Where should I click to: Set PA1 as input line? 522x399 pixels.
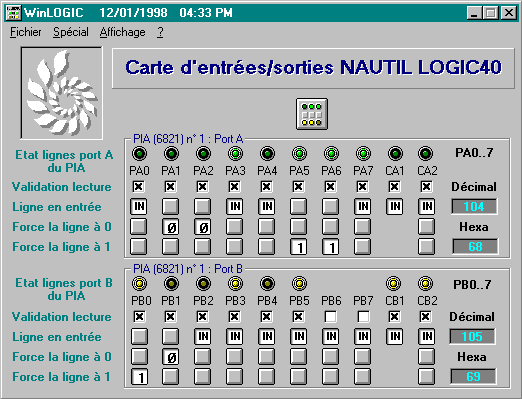coord(170,206)
